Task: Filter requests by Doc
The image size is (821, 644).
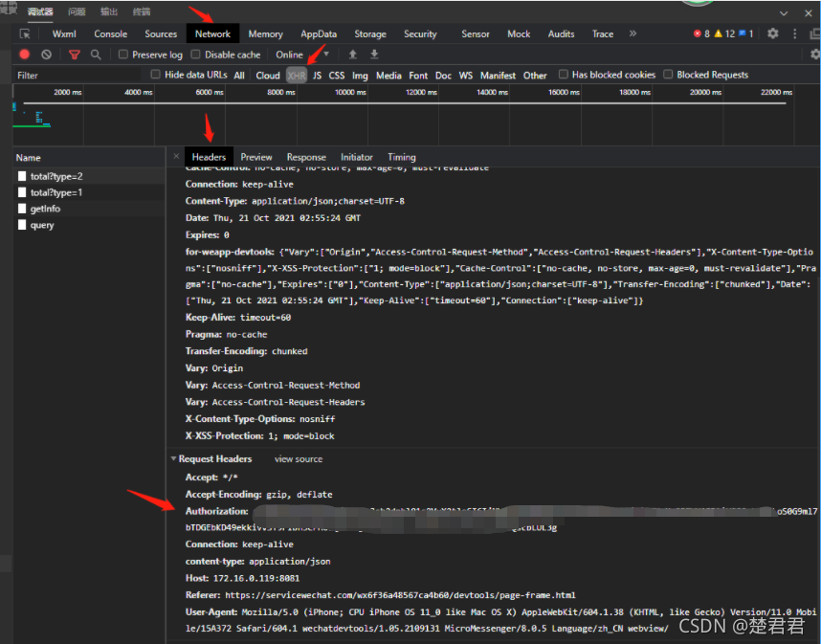Action: (443, 76)
